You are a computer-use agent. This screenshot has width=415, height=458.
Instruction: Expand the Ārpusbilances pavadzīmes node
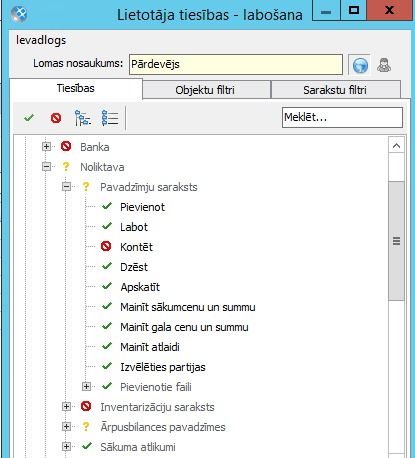pos(66,426)
